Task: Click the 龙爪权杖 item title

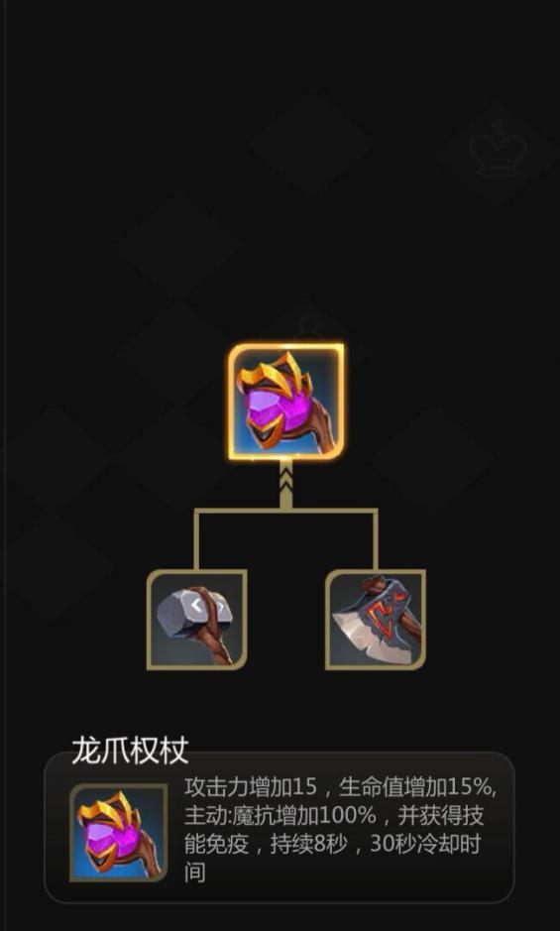Action: coord(130,751)
